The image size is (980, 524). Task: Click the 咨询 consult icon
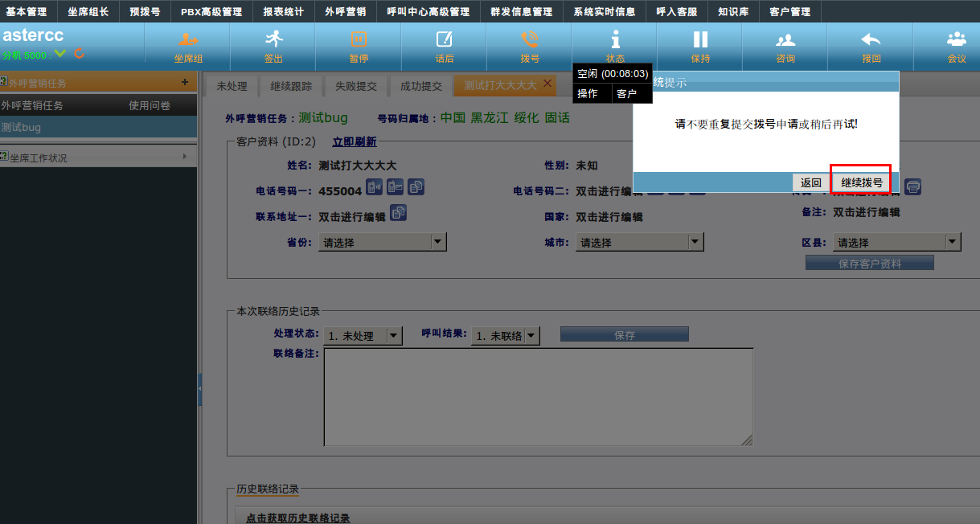[x=785, y=39]
